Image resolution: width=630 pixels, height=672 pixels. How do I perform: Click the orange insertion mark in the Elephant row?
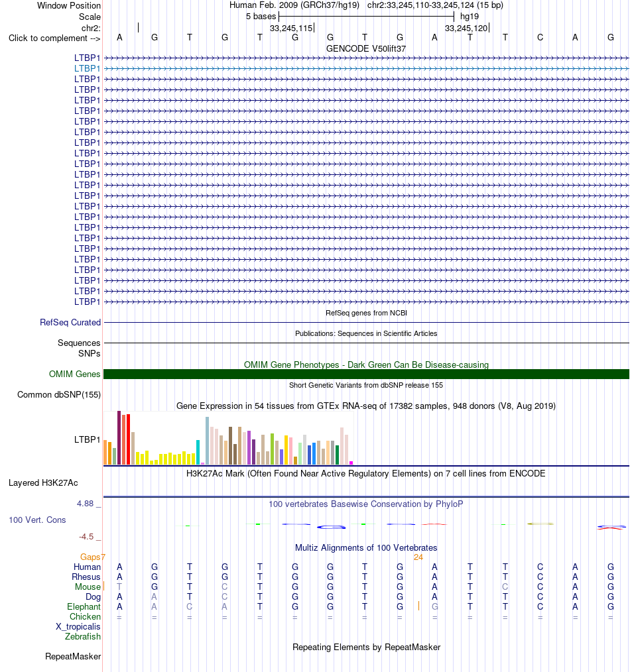point(418,606)
